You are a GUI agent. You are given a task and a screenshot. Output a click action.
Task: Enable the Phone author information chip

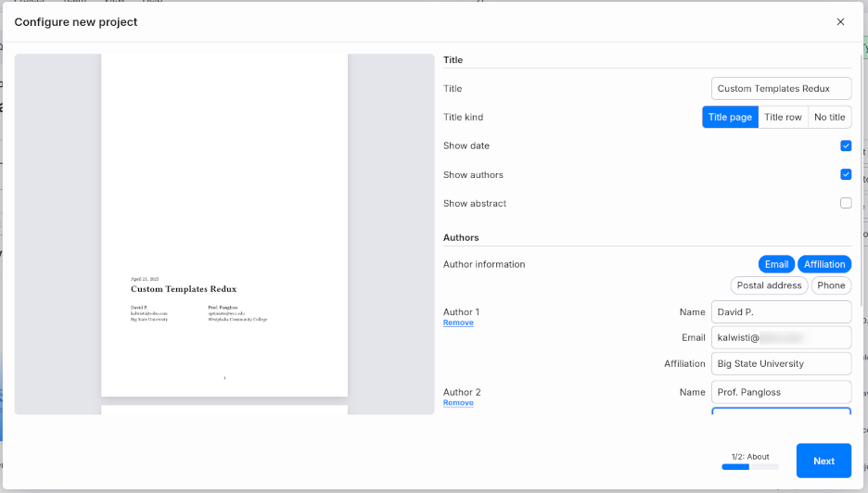831,285
